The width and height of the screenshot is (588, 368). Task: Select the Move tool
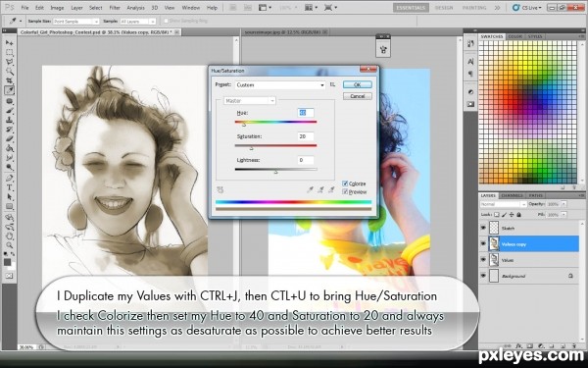9,42
